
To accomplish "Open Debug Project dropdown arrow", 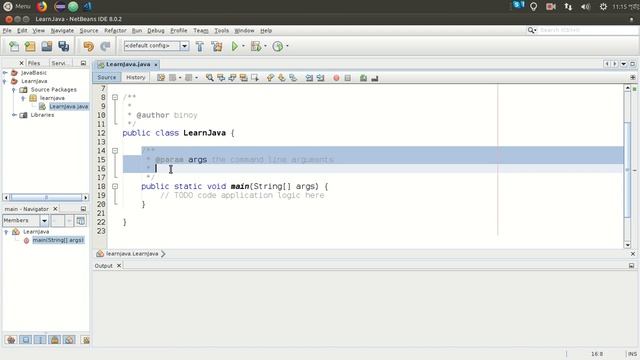I will (265, 46).
